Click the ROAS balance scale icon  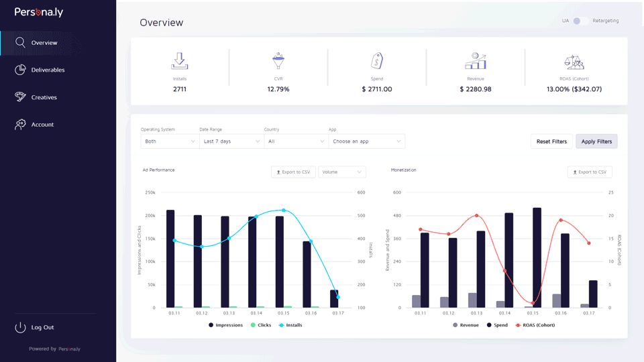(574, 62)
